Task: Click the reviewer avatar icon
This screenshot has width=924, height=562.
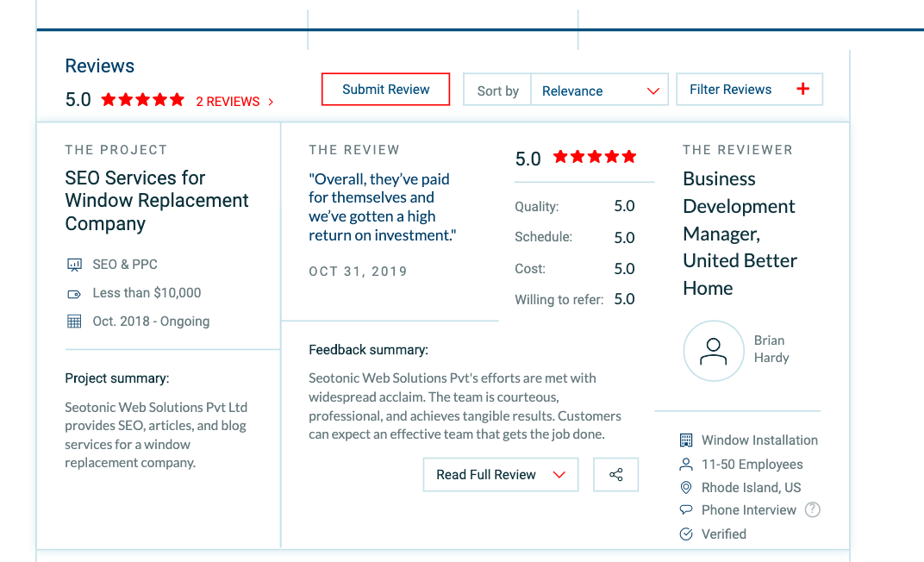Action: (713, 351)
